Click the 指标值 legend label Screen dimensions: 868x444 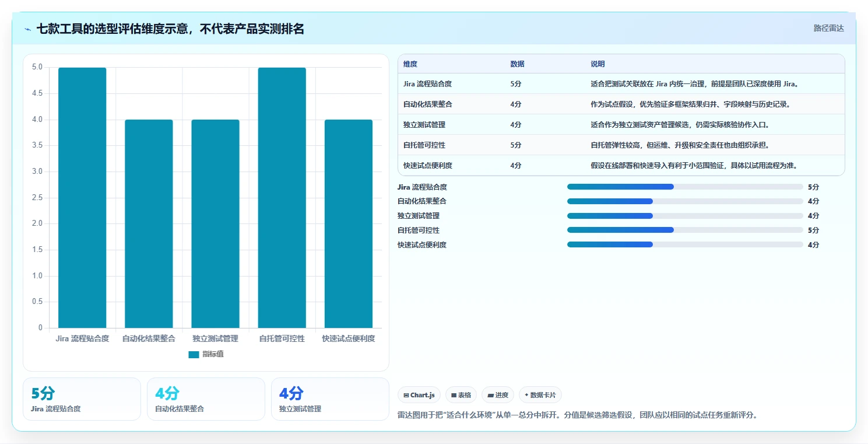(x=213, y=354)
